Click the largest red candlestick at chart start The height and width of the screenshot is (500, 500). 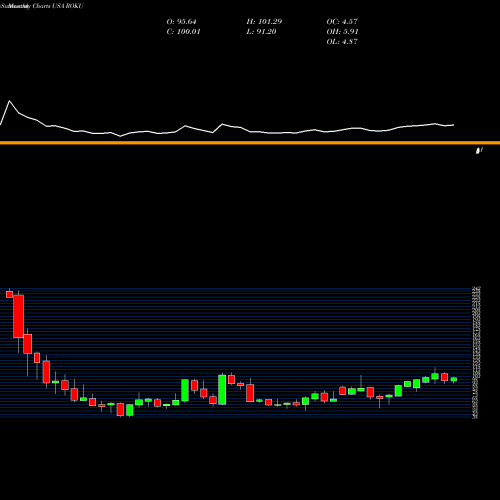19,316
